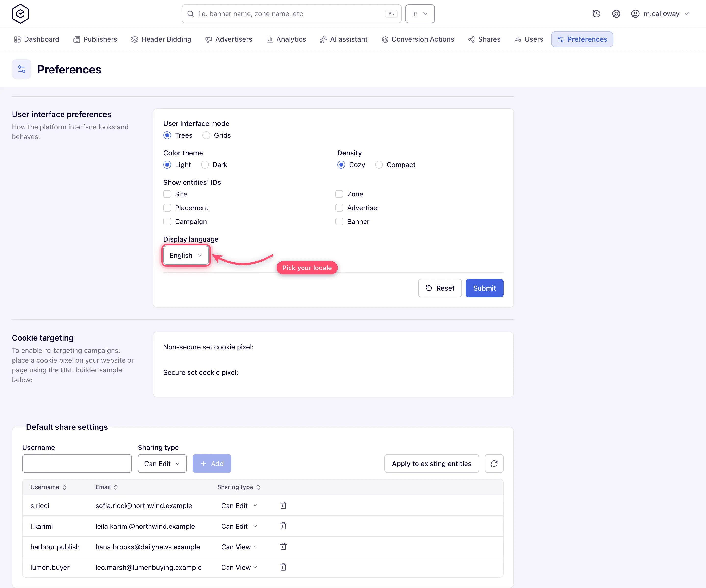Select the Trees interface mode
The width and height of the screenshot is (706, 588).
[167, 135]
